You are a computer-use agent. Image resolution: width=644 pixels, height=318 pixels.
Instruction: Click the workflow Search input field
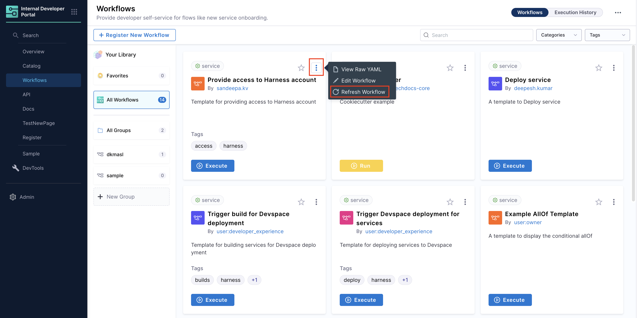(x=476, y=35)
